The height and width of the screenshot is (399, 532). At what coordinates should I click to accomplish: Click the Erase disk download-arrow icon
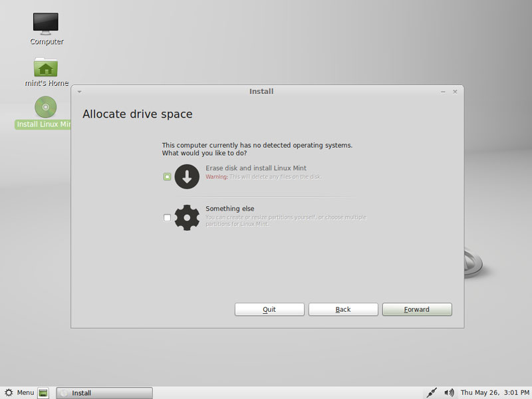(187, 176)
